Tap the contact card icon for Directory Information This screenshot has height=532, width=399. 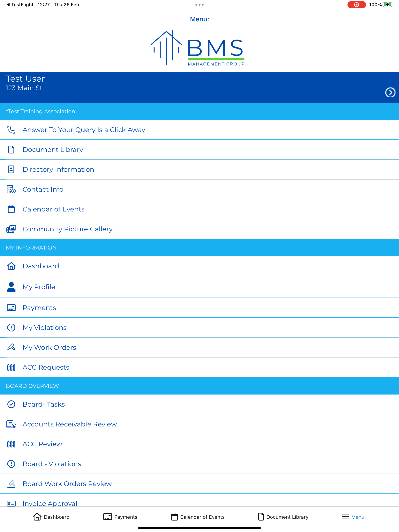coord(11,169)
